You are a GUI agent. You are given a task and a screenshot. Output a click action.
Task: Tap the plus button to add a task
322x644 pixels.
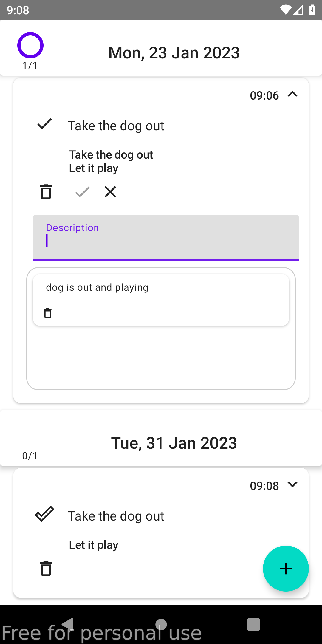coord(286,568)
